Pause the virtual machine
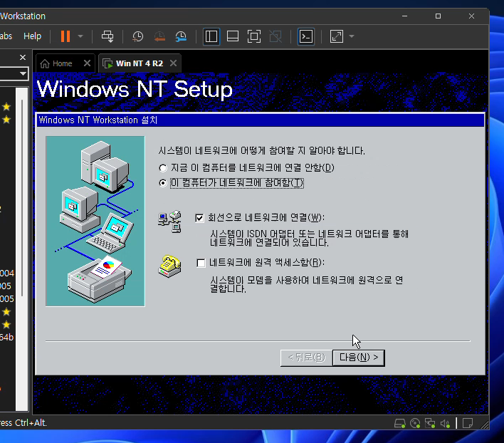 coord(65,36)
